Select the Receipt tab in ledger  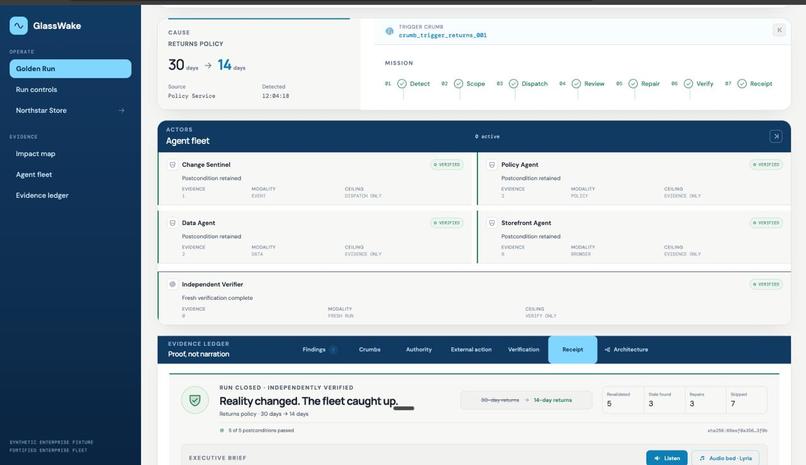(573, 350)
